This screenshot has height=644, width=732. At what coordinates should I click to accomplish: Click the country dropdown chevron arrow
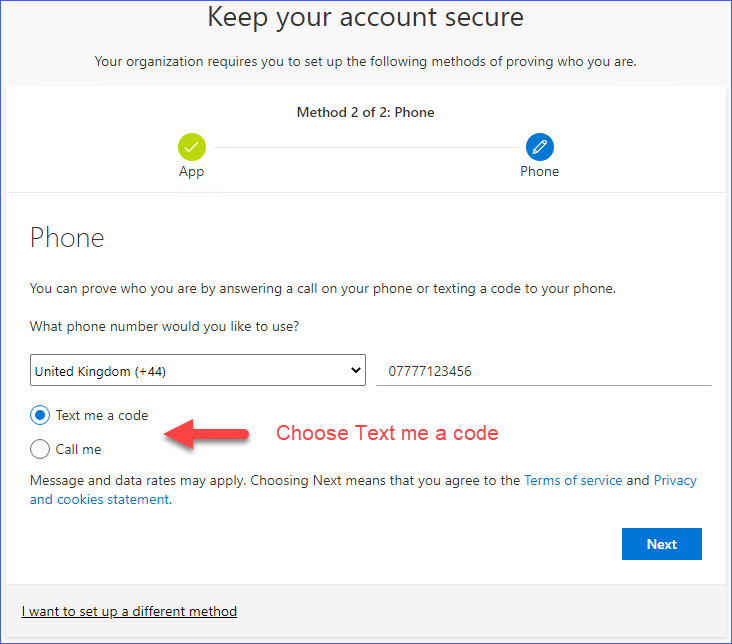coord(356,371)
